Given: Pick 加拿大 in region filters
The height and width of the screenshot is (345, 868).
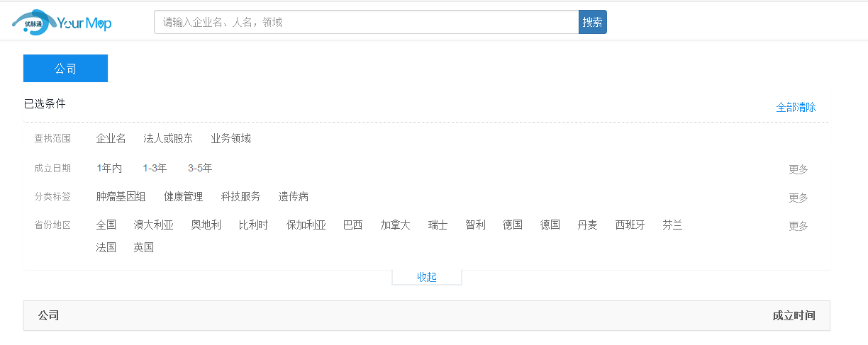Looking at the screenshot, I should [395, 225].
